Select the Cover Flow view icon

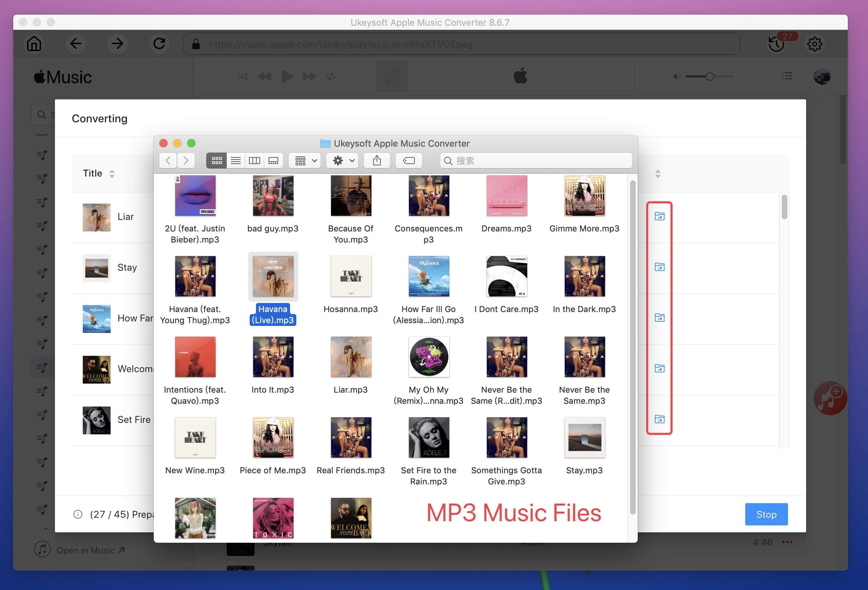(x=274, y=160)
